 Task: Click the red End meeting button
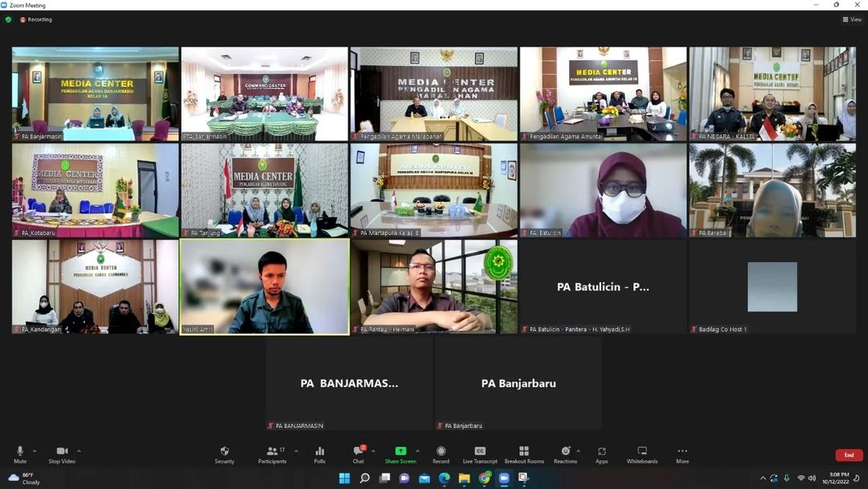click(x=849, y=455)
